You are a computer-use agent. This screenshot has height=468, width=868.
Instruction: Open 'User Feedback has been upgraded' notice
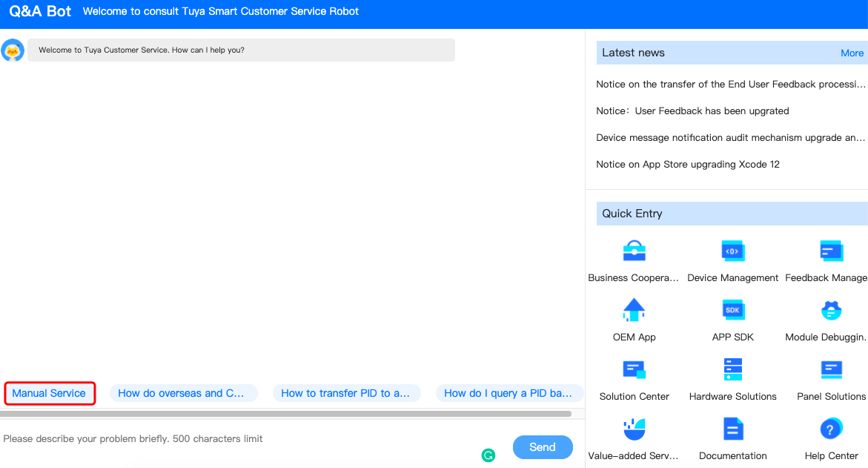[692, 111]
